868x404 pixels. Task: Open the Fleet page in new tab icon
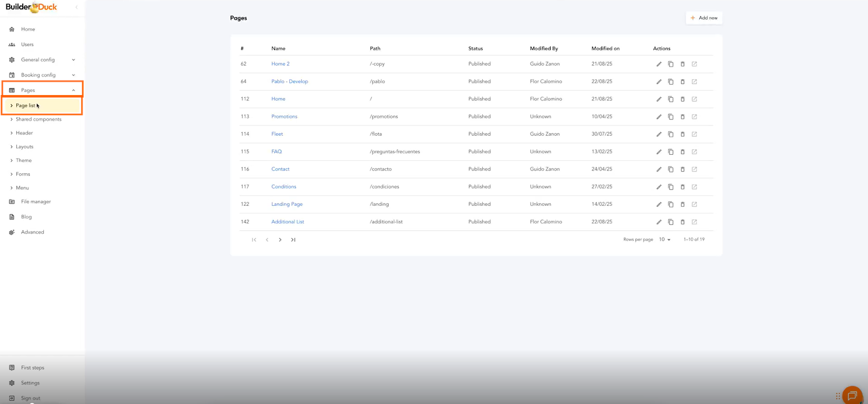(694, 134)
